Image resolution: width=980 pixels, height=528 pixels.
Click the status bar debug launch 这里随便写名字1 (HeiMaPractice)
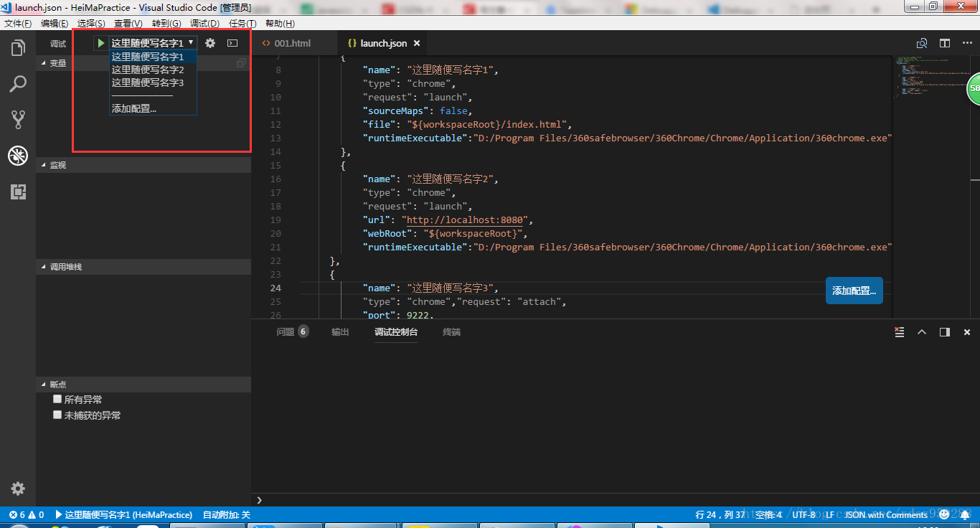coord(123,514)
